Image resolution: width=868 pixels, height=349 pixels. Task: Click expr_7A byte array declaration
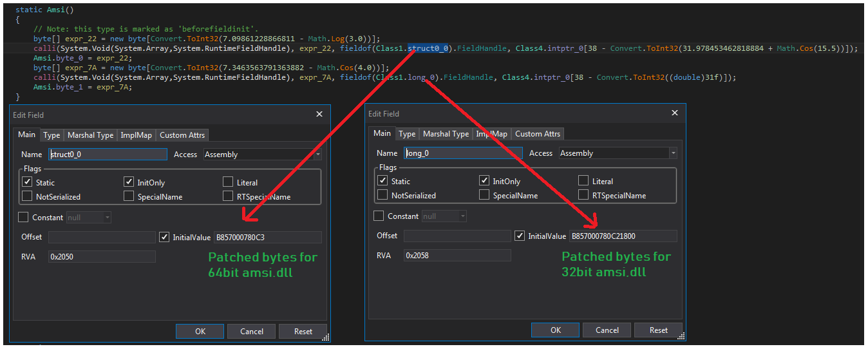[x=211, y=68]
